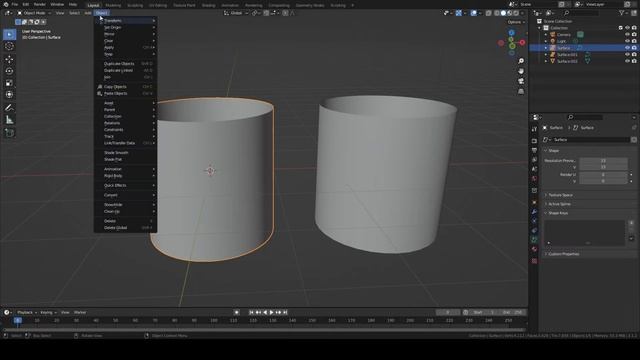This screenshot has height=360, width=640.
Task: Open the Modifiers wrench properties tab
Action: click(534, 211)
